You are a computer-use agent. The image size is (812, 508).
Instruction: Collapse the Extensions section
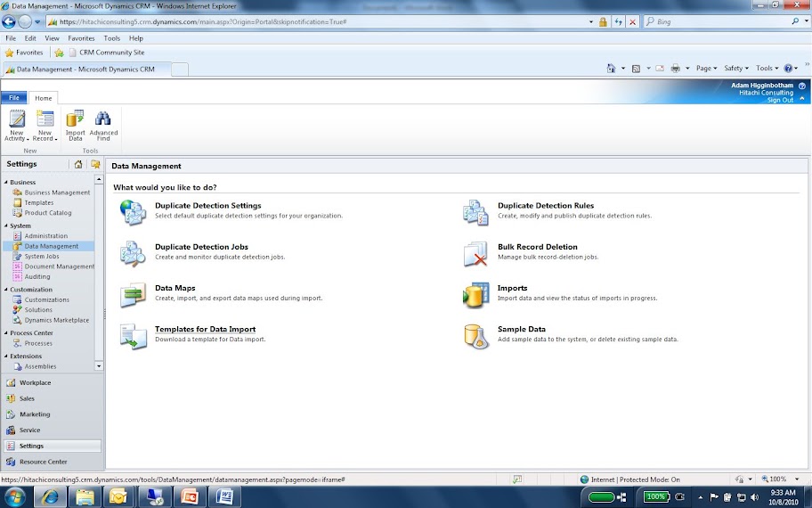[5, 356]
